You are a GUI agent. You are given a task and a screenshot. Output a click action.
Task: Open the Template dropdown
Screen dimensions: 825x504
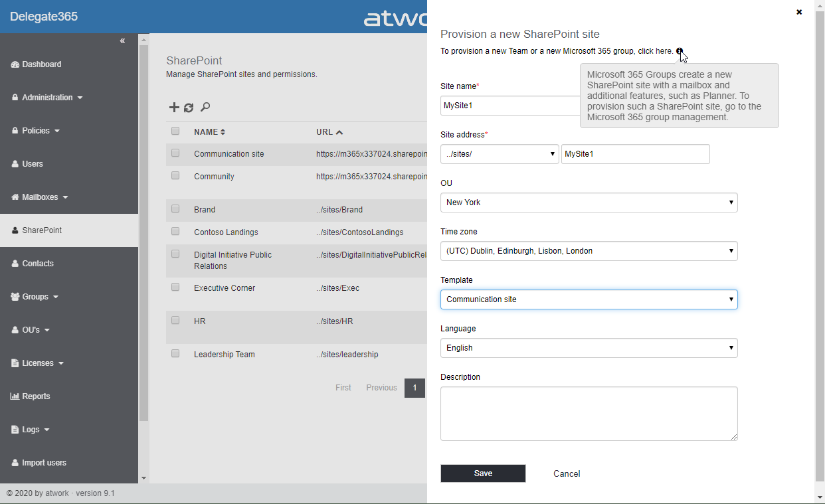pyautogui.click(x=589, y=299)
